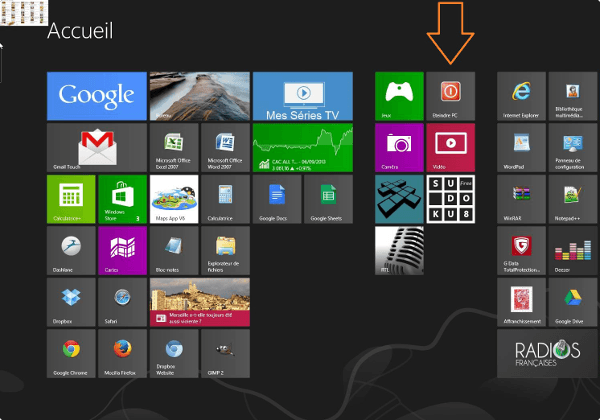600x420 pixels.
Task: Open the Radios Françaises tile
Action: click(x=547, y=353)
